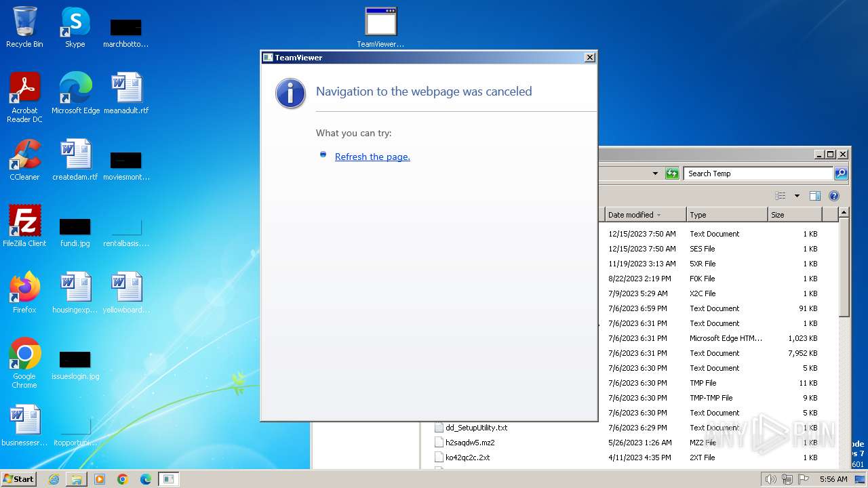Click Explorer scrollbar up arrow
Screen dimensions: 868x488
[844, 213]
